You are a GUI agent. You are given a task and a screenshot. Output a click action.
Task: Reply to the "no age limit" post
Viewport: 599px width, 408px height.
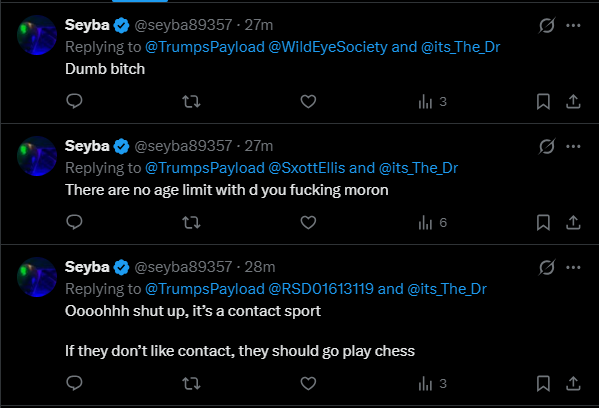[74, 222]
